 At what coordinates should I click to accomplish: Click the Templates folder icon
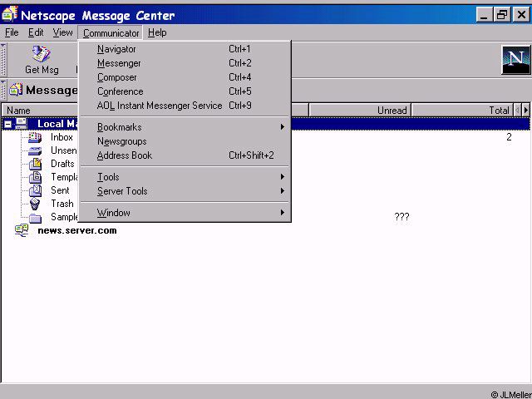[35, 177]
